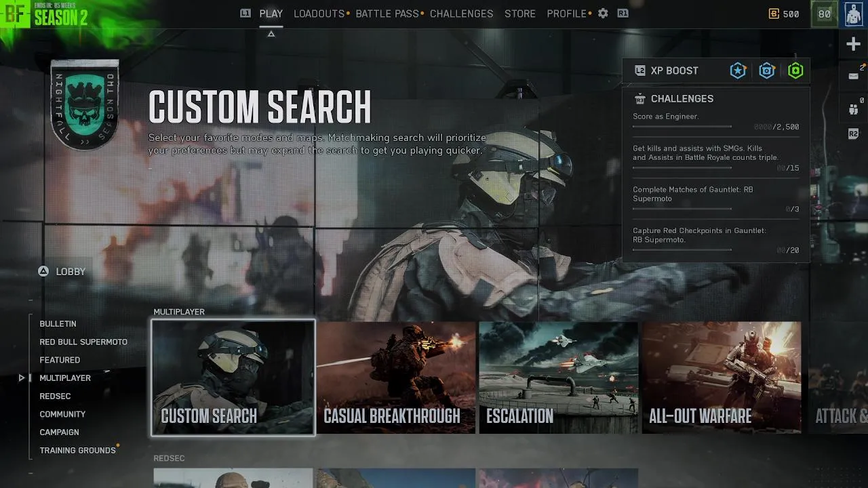Click the MULTIPLAYER section label above cards
868x488 pixels.
tap(179, 312)
